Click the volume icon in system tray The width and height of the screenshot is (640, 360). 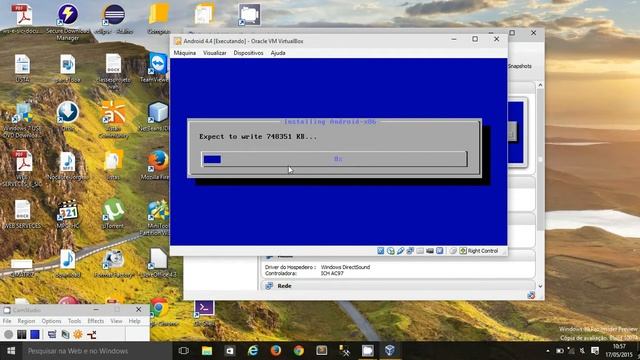pos(582,351)
